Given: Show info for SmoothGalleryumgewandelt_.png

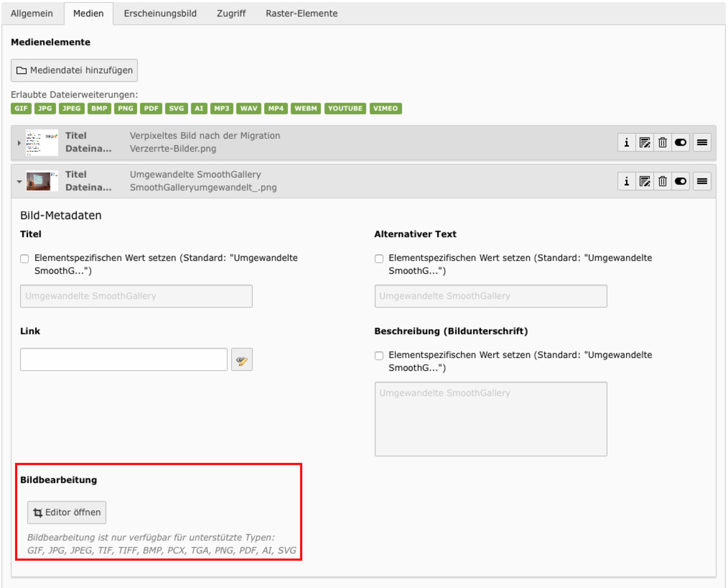Looking at the screenshot, I should pyautogui.click(x=627, y=181).
